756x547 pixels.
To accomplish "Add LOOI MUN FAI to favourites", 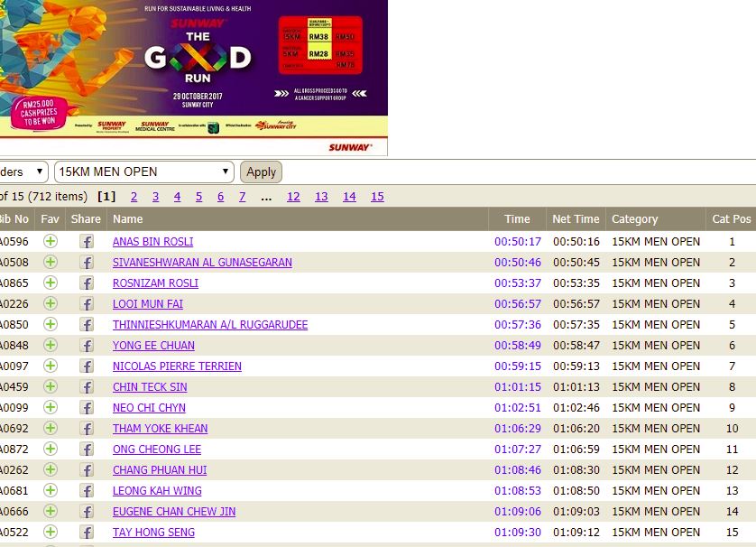I will tap(51, 303).
